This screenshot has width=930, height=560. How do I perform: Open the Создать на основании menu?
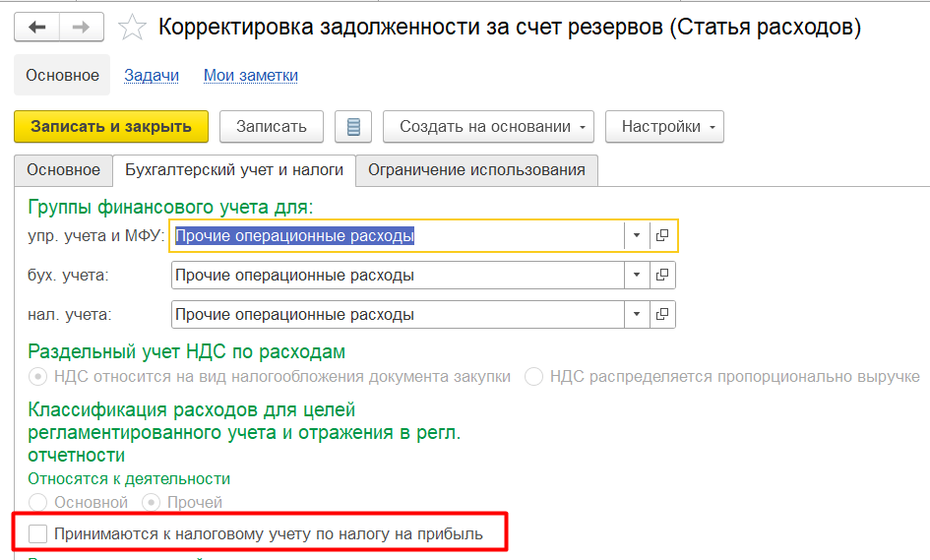tap(488, 127)
